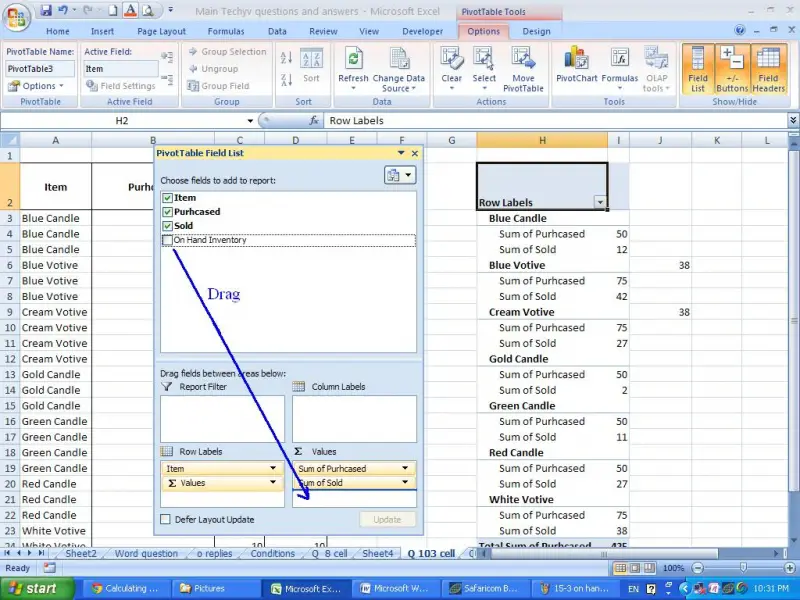Select Normal view in status bar
The width and height of the screenshot is (800, 600).
click(620, 568)
